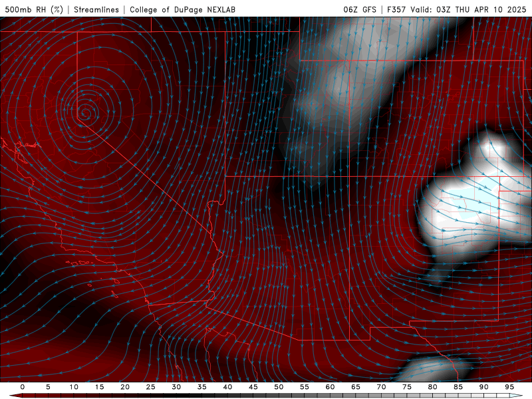Screen dimensions: 532x399
Task: Click the 80 label on the colorbar
Action: pyautogui.click(x=432, y=387)
